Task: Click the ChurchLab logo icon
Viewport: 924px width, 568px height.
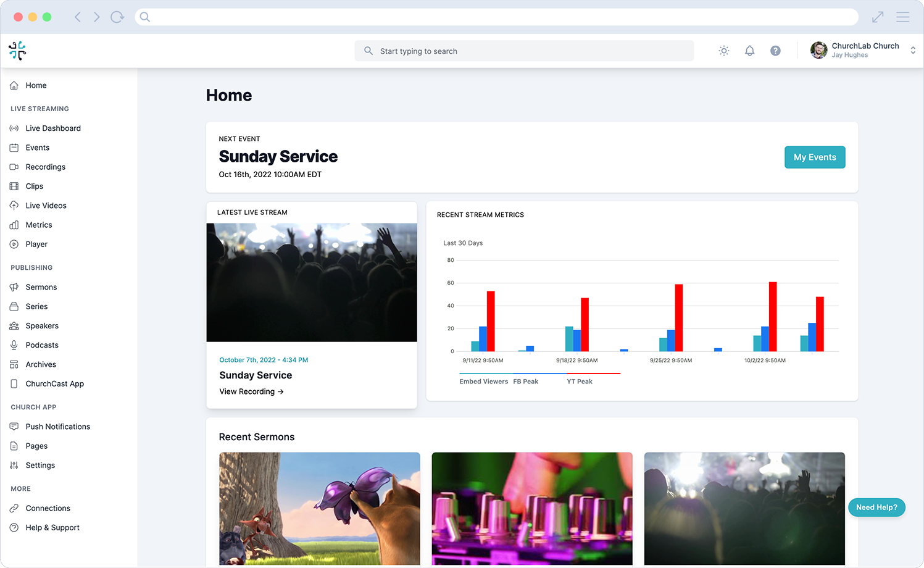Action: point(17,51)
